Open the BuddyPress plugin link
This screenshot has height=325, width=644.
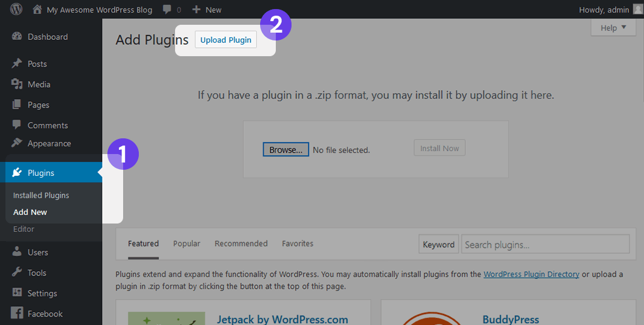pyautogui.click(x=511, y=319)
